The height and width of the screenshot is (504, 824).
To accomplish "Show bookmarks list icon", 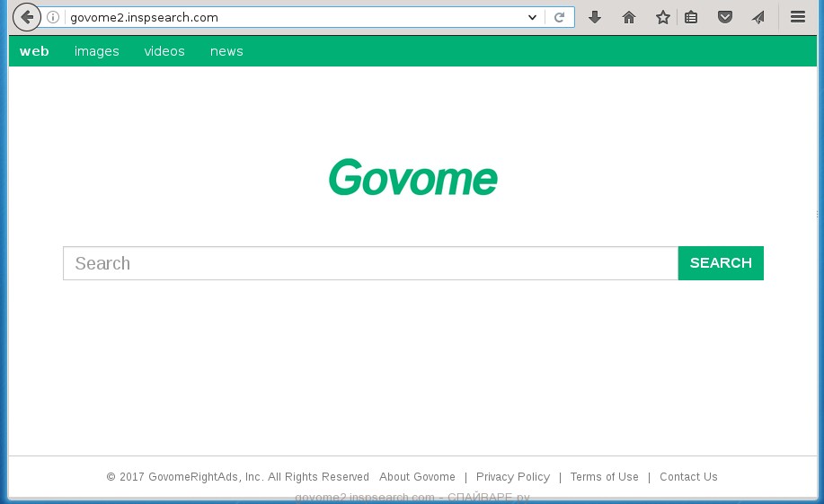I will coord(691,17).
